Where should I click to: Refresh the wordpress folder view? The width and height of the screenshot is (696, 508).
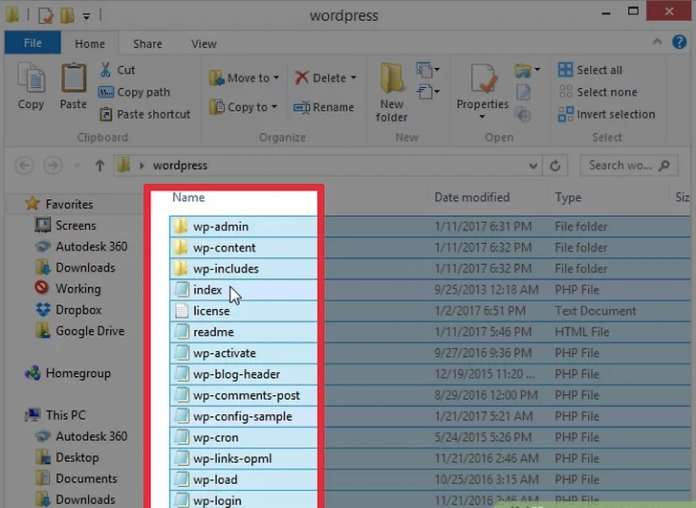(x=557, y=166)
